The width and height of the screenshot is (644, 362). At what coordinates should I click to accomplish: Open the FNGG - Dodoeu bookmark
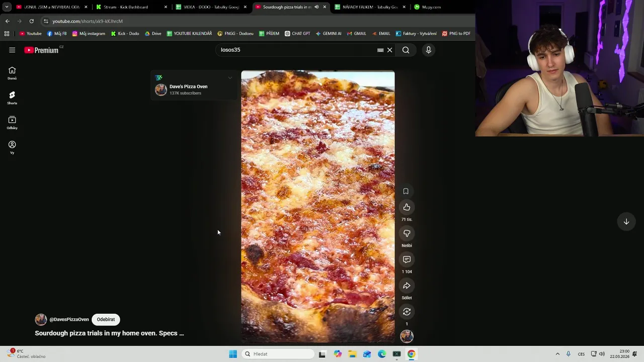point(235,34)
